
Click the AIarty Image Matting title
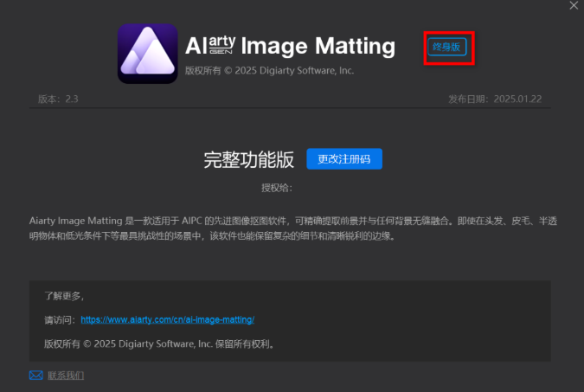[x=290, y=46]
